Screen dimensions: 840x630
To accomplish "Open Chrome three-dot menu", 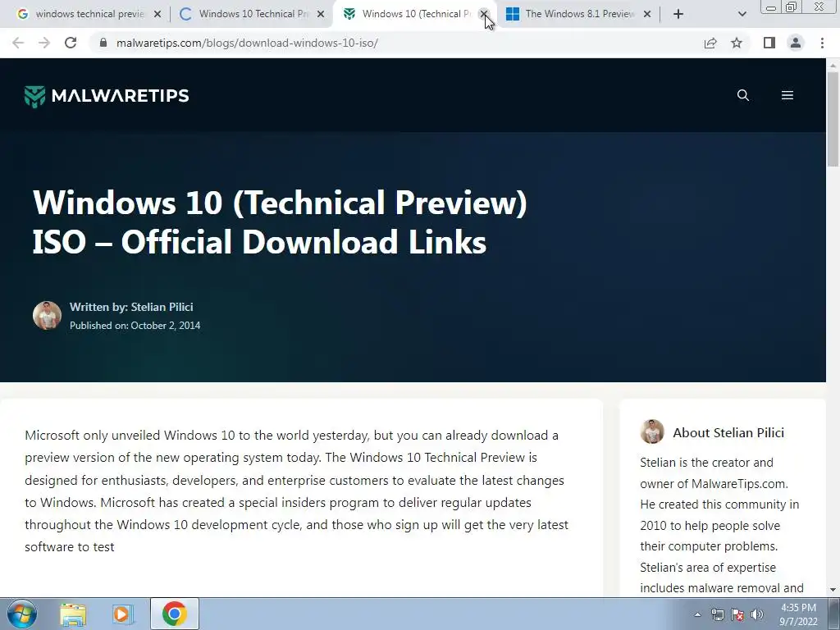I will click(822, 43).
